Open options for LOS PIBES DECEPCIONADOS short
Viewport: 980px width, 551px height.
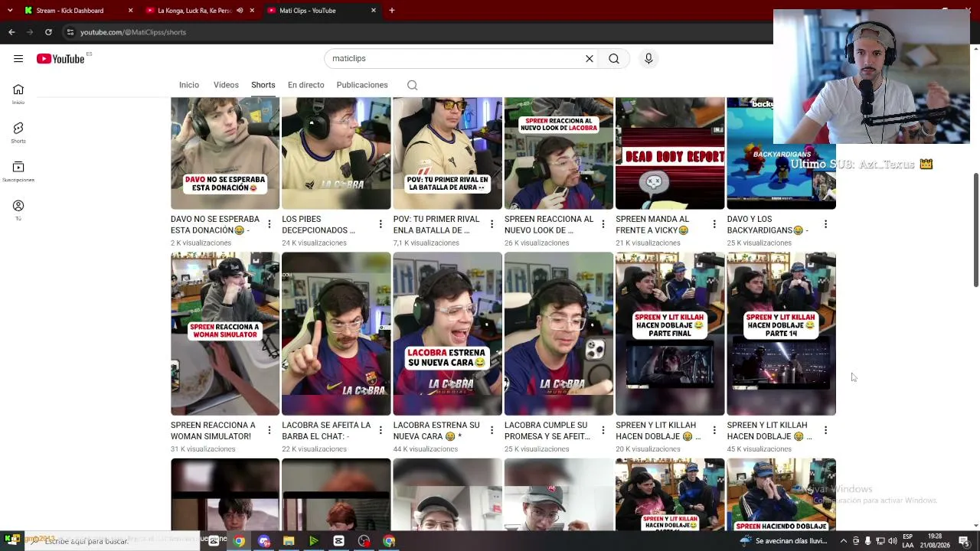(381, 224)
